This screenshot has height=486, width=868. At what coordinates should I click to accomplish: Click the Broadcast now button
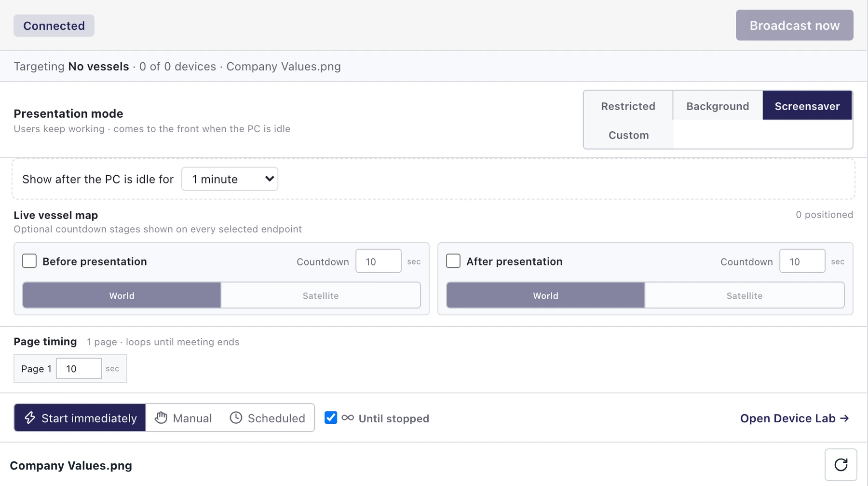[795, 25]
